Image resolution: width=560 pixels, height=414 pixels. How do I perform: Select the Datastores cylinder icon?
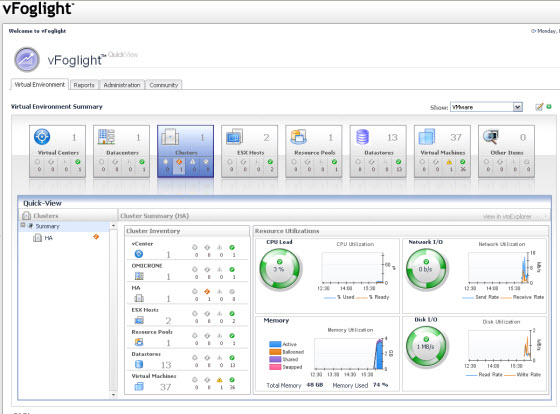click(362, 136)
